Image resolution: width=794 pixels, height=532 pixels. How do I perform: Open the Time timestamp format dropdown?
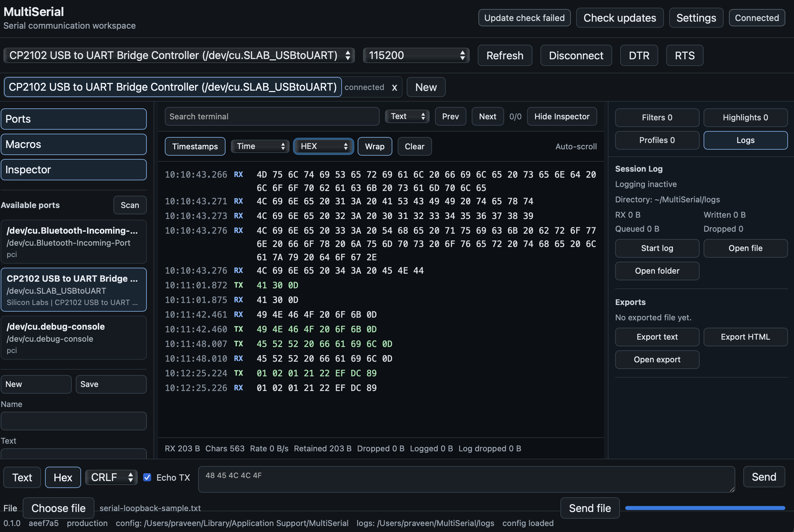(260, 146)
